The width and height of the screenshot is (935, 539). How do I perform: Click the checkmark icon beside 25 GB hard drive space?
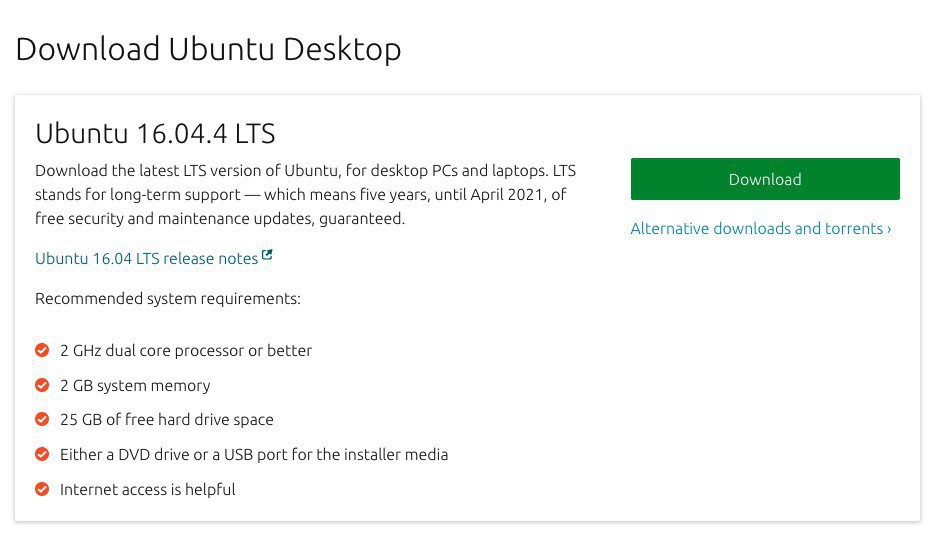[42, 420]
